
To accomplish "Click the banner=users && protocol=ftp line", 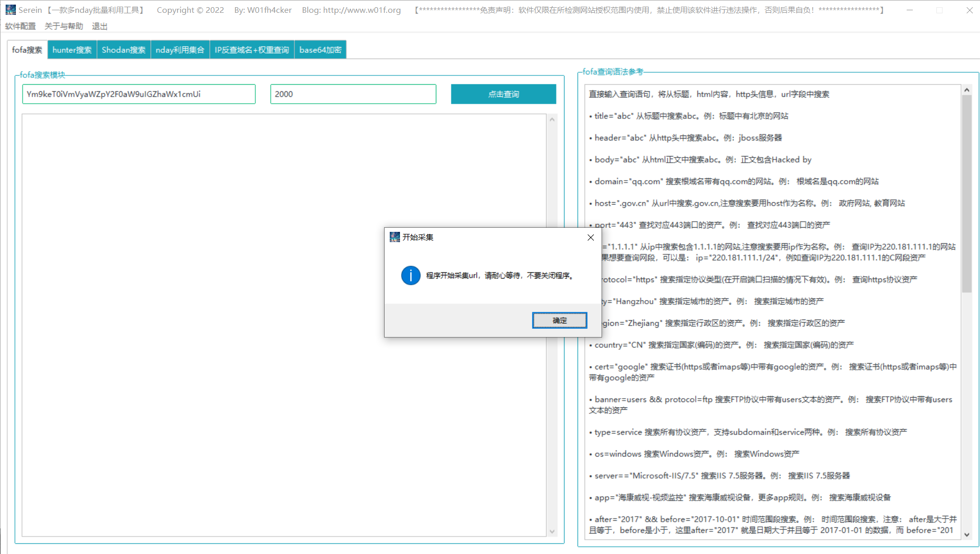I will click(771, 405).
